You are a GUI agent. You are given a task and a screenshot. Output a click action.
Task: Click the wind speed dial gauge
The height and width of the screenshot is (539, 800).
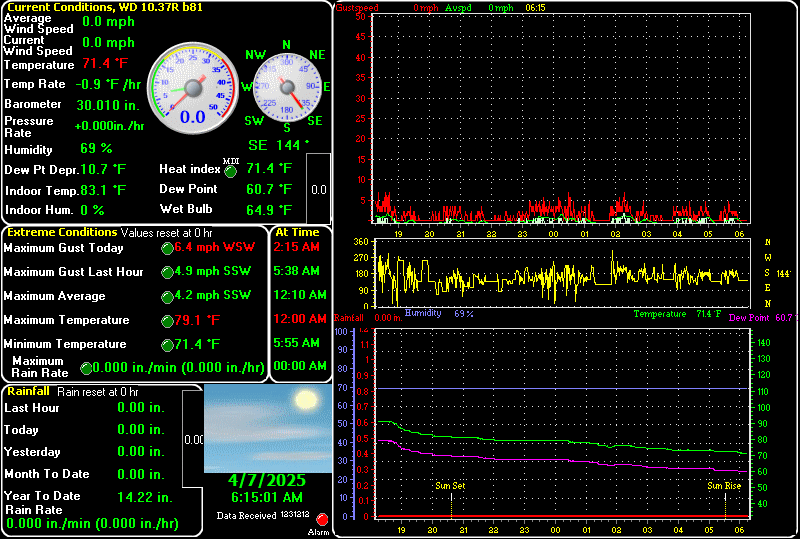click(x=193, y=88)
